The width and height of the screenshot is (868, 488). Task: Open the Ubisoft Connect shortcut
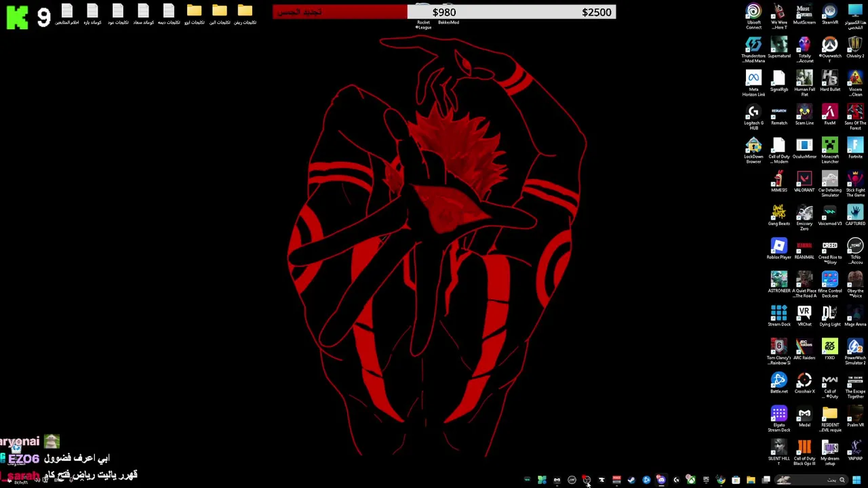(x=753, y=16)
